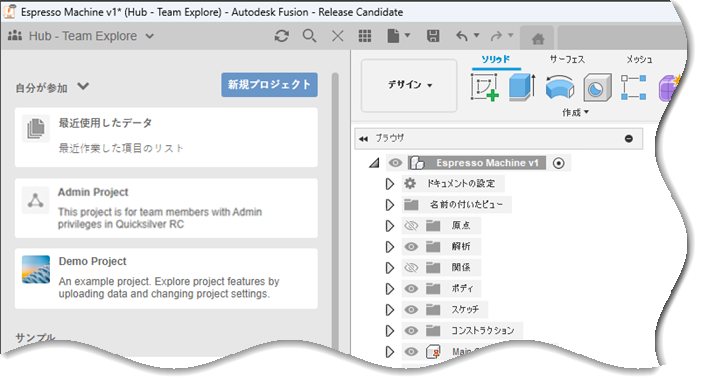Image resolution: width=711 pixels, height=384 pixels.
Task: Switch to the メッシュ tab
Action: 639,59
